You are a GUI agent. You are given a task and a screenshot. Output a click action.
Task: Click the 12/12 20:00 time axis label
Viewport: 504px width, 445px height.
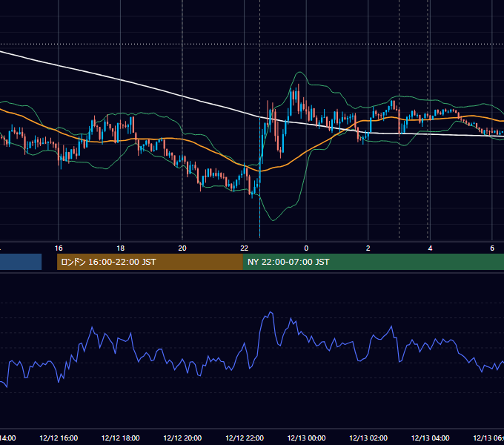coord(182,438)
